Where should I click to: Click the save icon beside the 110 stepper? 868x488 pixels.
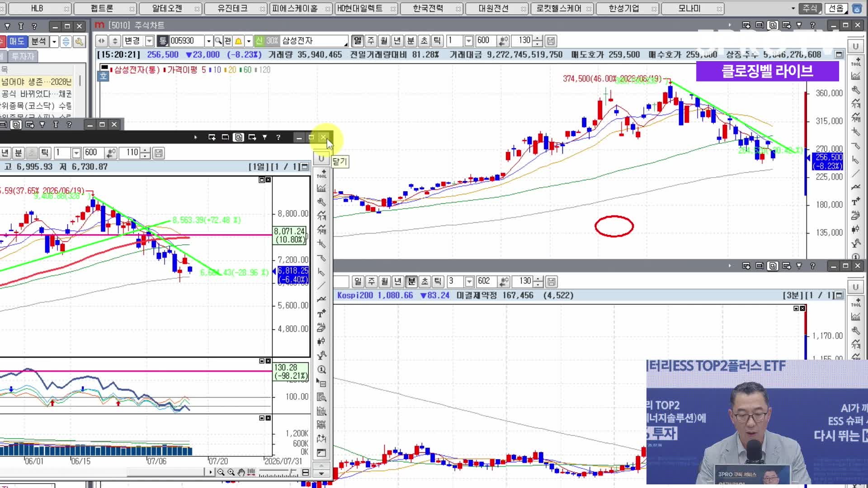158,153
